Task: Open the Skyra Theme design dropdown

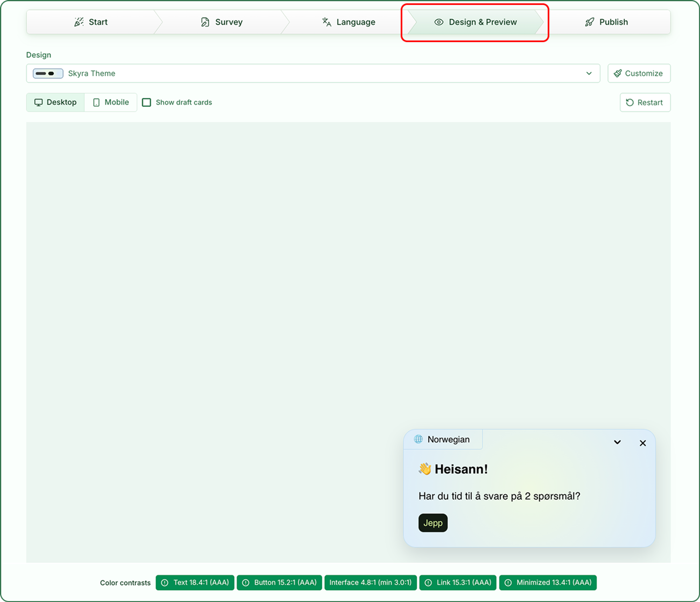Action: (x=313, y=73)
